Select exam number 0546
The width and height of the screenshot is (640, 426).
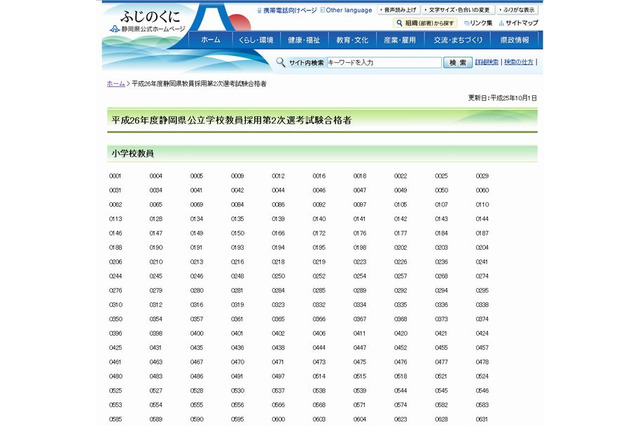(482, 390)
